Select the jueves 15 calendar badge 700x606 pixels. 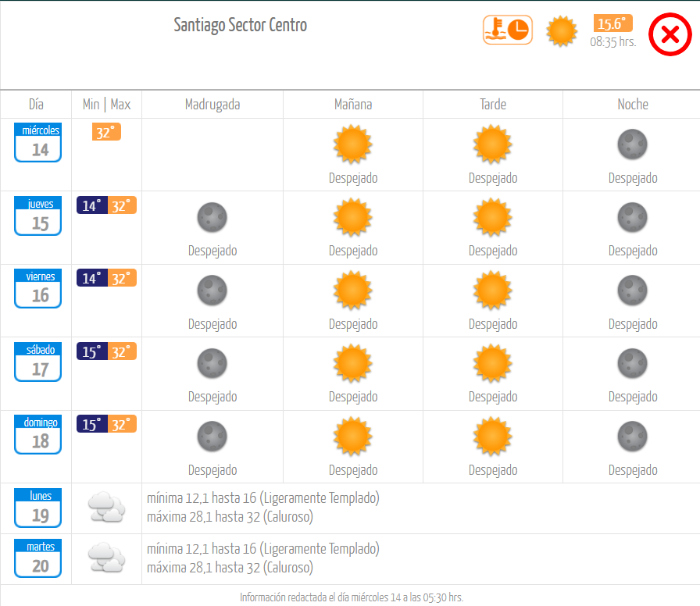coord(38,216)
